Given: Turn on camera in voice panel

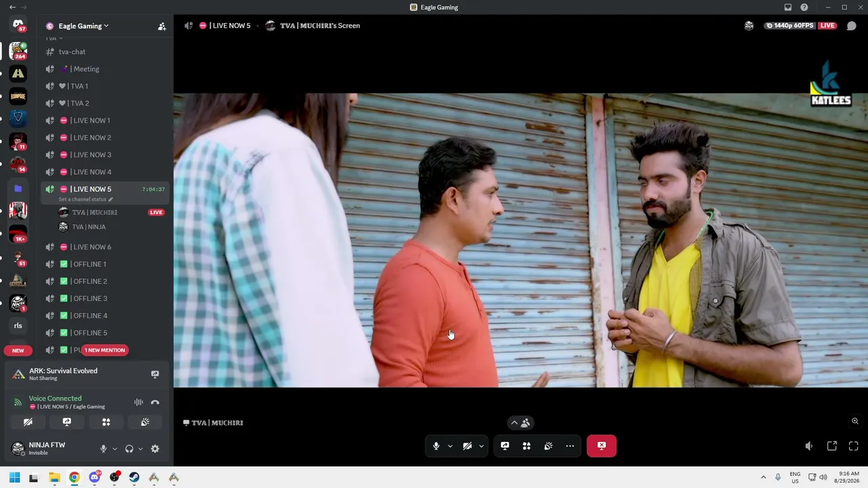Looking at the screenshot, I should pyautogui.click(x=28, y=422).
